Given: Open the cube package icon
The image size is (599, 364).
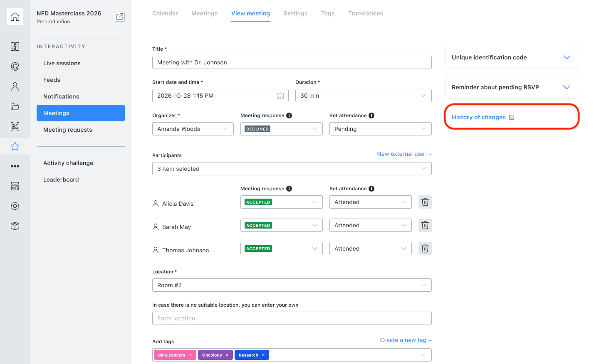Looking at the screenshot, I should tap(15, 226).
